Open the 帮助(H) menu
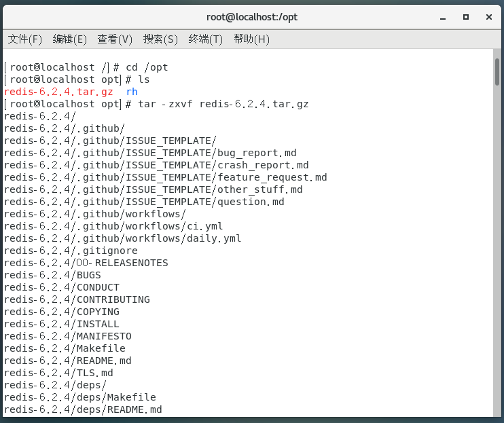 pyautogui.click(x=251, y=39)
